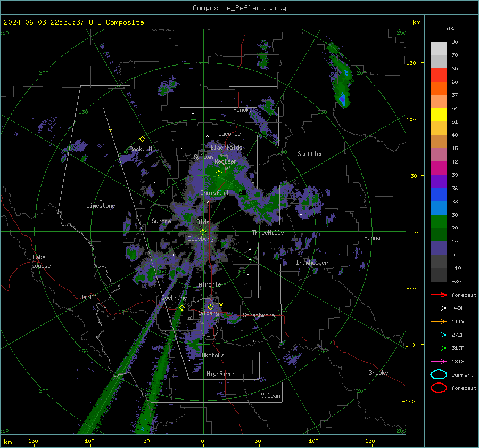Screen dimensions: 479x448
Task: Click the -150 tick on bottom axis
Action: [x=31, y=441]
